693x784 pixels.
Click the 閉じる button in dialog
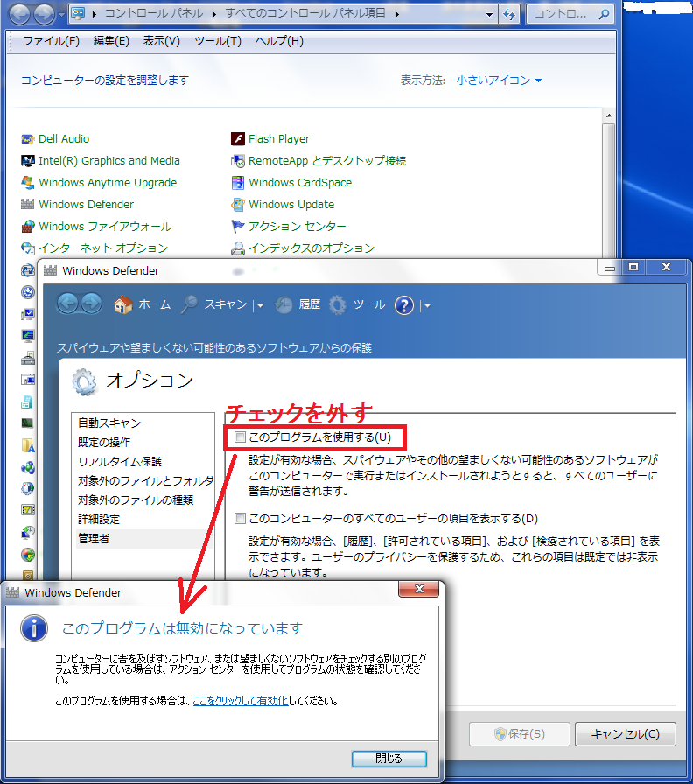[389, 759]
